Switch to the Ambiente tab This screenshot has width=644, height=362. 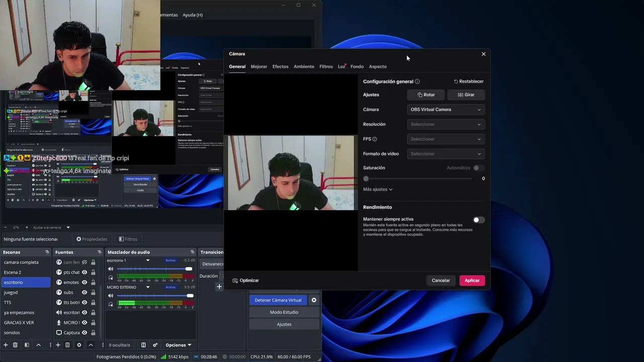[x=304, y=66]
